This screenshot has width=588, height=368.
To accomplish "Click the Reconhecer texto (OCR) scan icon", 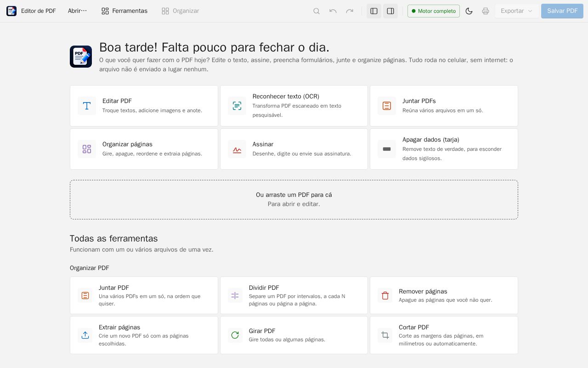I will coord(237,106).
